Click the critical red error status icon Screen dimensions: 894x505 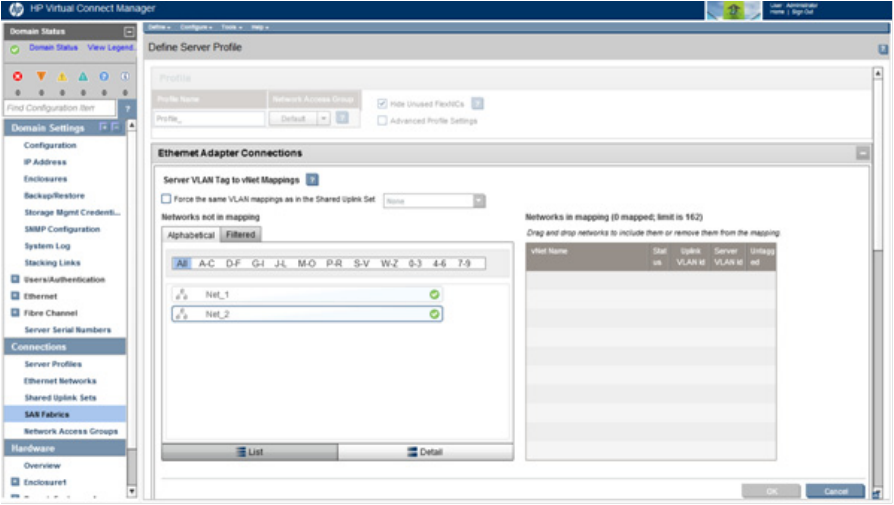click(18, 76)
